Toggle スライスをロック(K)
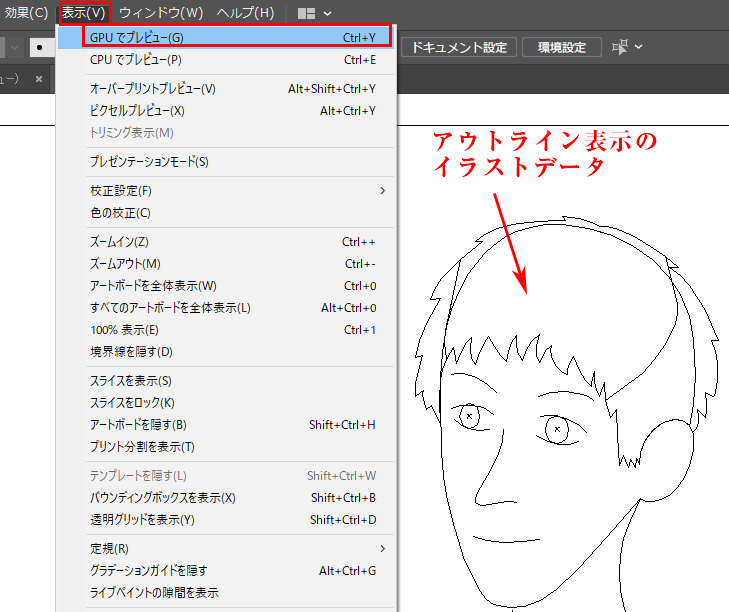 [225, 403]
